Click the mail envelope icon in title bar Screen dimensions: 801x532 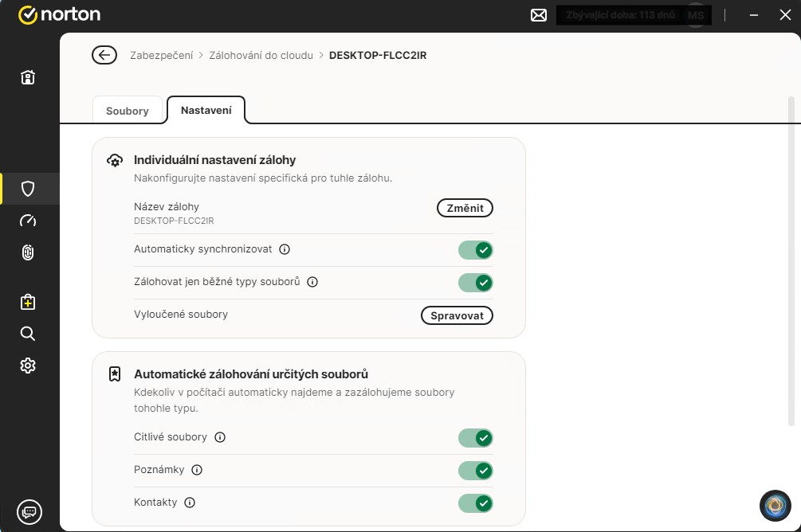[539, 15]
